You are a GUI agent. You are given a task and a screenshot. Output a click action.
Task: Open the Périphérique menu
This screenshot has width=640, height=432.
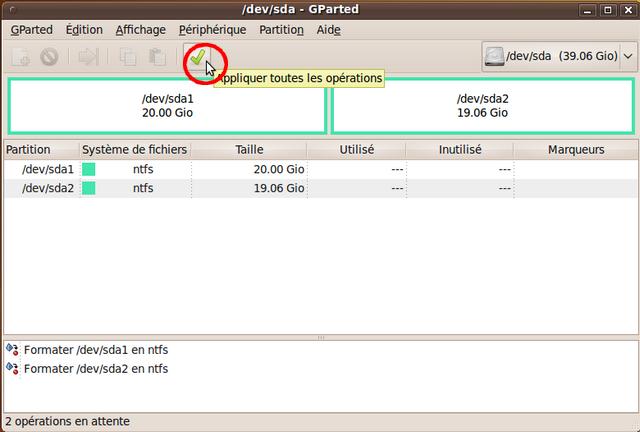tap(212, 30)
